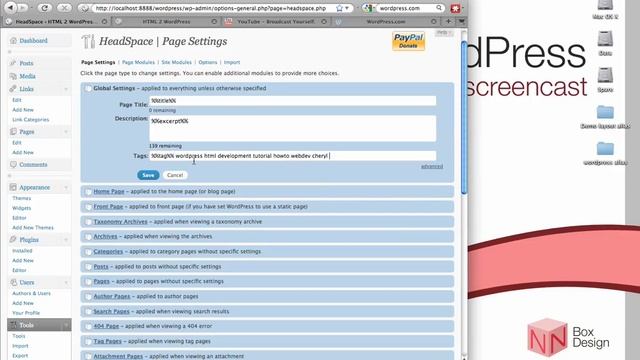Click the Appearance icon in sidebar
The height and width of the screenshot is (360, 640).
(x=13, y=187)
